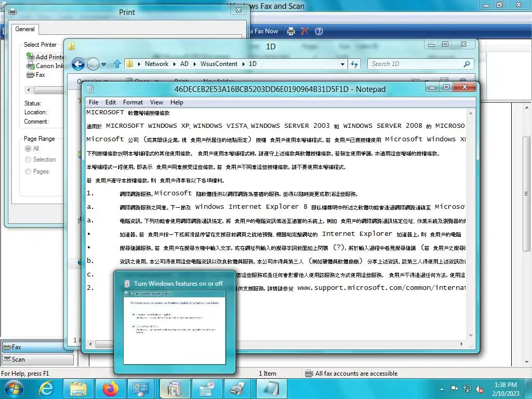Click Back arrow in 1D Explorer window
The width and height of the screenshot is (532, 399).
click(78, 64)
